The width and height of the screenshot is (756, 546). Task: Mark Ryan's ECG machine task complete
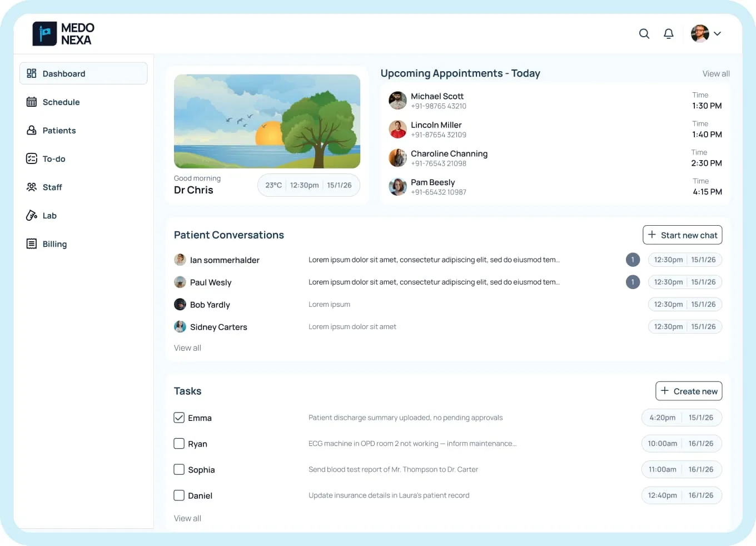point(178,443)
